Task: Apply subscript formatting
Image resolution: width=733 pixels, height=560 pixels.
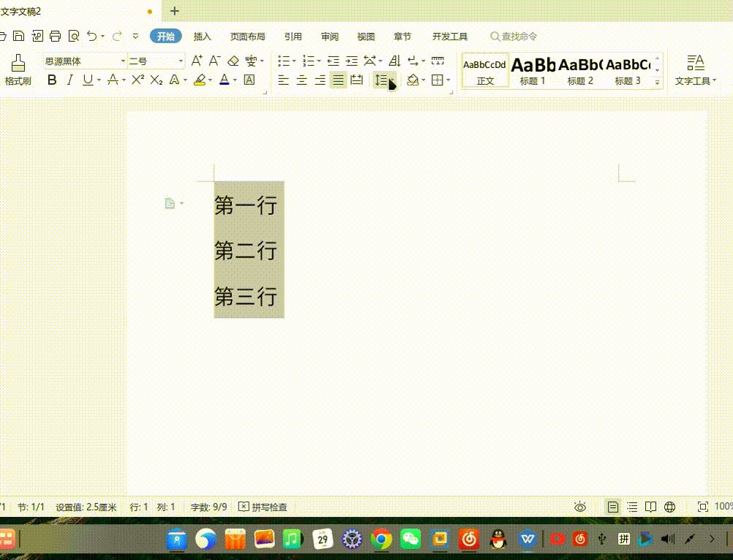Action: (155, 80)
